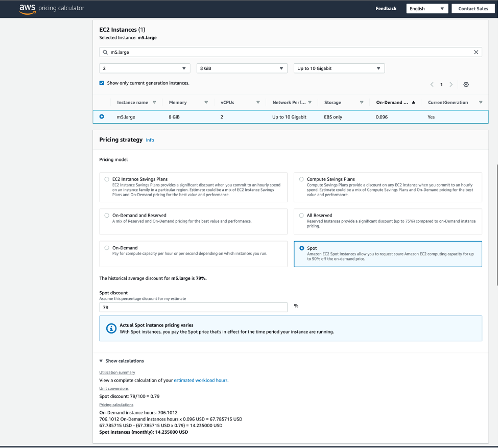Open the English language dropdown

click(427, 9)
